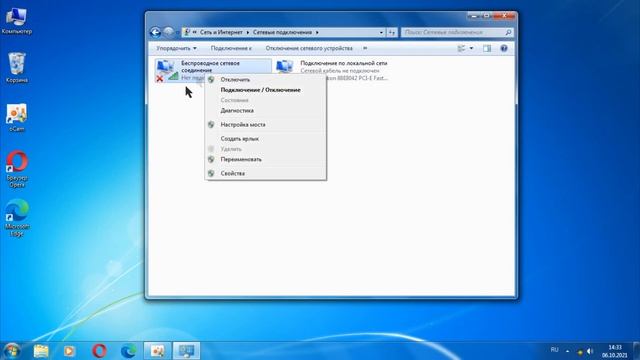Screen dimensions: 640x360
Task: Open Windows Media Player taskbar icon
Action: (x=69, y=351)
